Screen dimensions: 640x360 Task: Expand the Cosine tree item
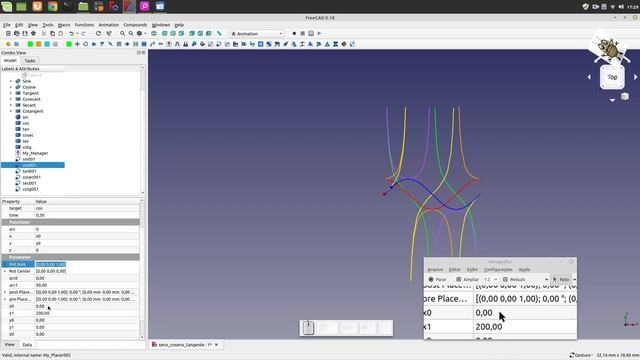(11, 87)
